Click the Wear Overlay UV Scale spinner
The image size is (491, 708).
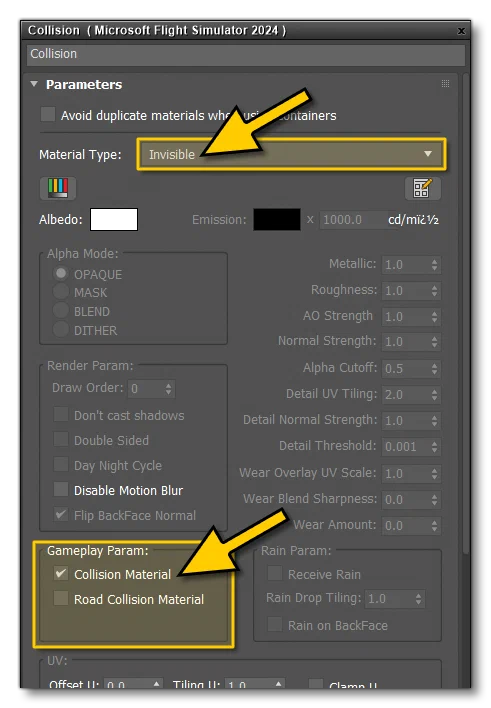pyautogui.click(x=435, y=473)
